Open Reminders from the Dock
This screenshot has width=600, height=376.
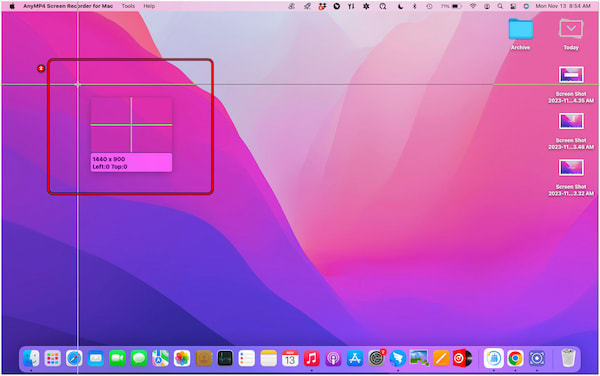click(246, 358)
